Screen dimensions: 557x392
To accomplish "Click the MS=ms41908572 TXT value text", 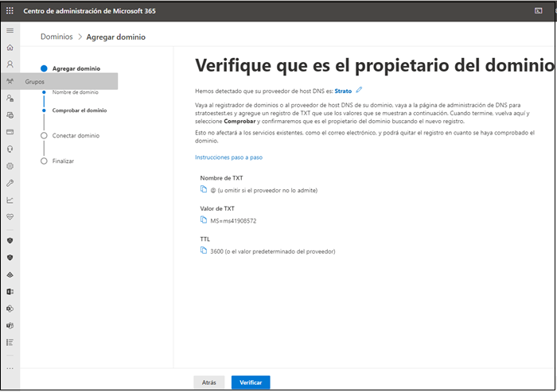I will click(x=233, y=221).
